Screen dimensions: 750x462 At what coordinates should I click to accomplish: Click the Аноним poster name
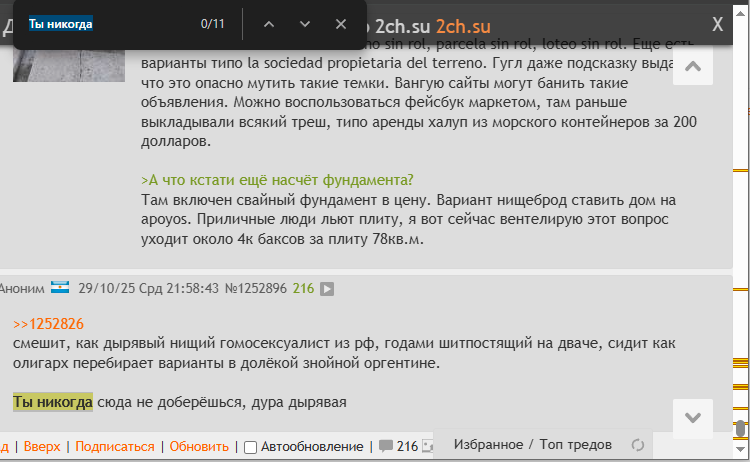(x=22, y=288)
